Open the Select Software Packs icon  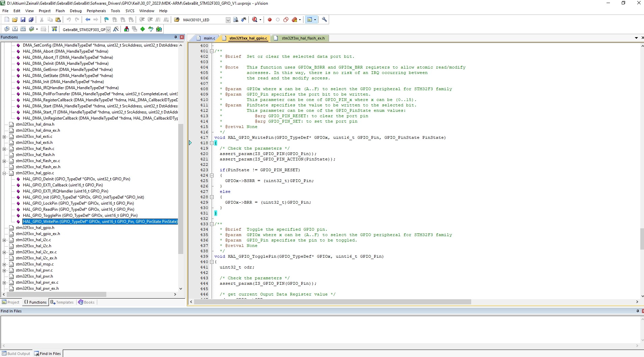click(x=151, y=29)
